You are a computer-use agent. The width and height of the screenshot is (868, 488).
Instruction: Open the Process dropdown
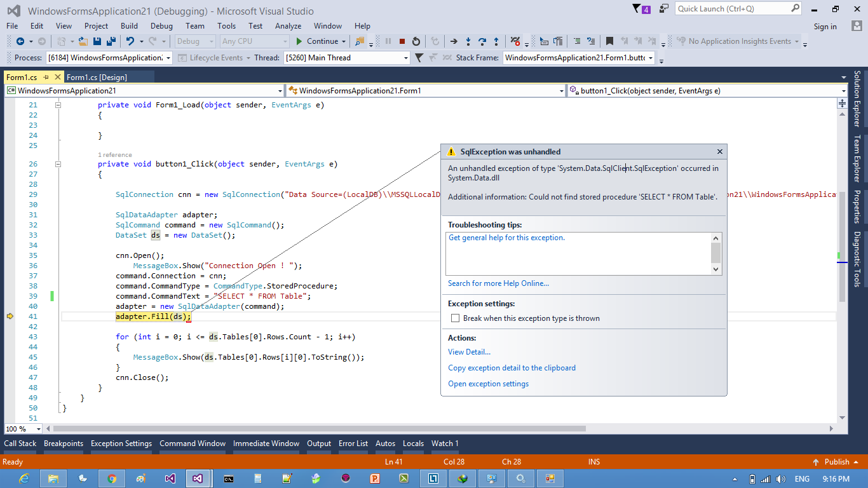(x=168, y=58)
